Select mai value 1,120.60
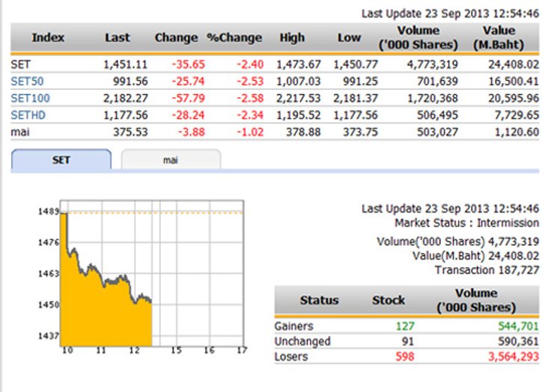Screen dimensions: 545x392 tap(517, 132)
